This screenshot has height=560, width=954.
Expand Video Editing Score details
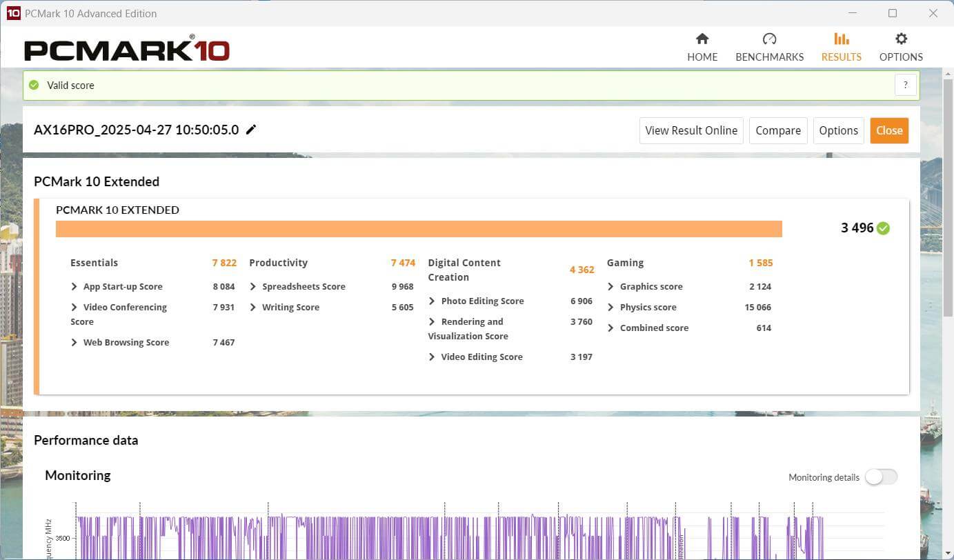432,357
